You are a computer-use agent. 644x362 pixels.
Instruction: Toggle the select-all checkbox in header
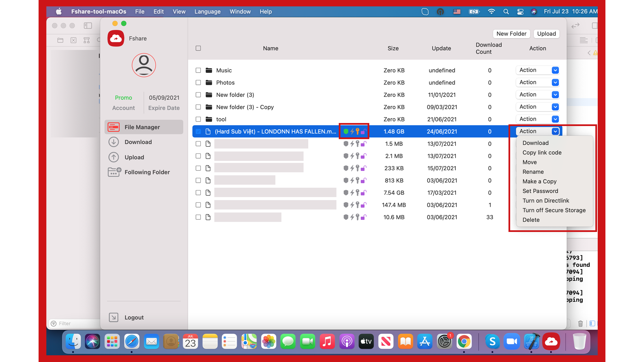[198, 48]
